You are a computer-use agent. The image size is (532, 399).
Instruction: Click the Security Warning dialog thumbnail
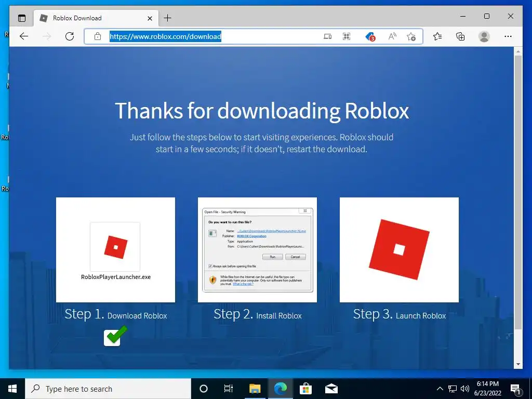(258, 250)
